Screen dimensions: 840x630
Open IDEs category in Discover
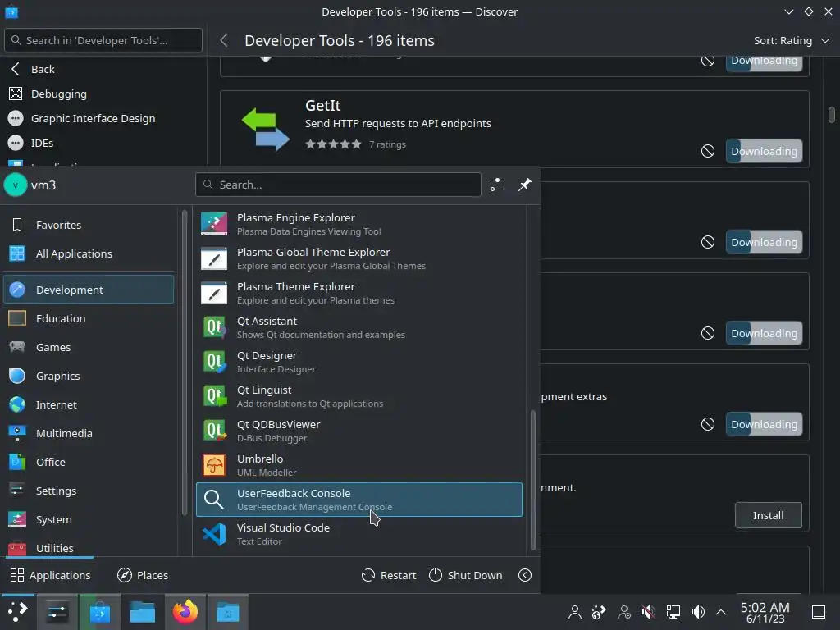pos(103,143)
